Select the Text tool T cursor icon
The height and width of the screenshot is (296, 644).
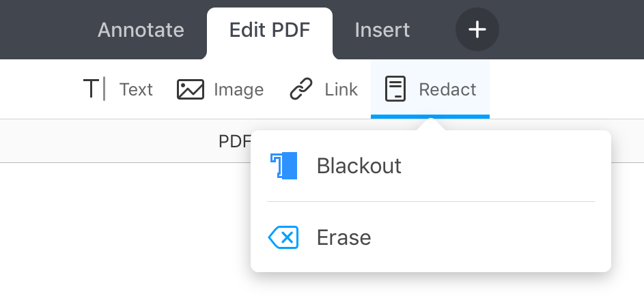[94, 89]
